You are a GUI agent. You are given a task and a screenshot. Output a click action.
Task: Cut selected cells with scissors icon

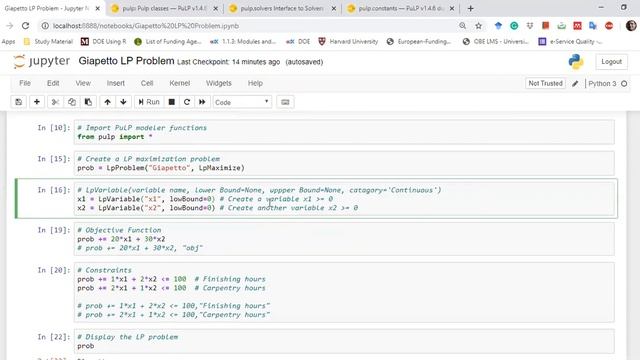[55, 102]
